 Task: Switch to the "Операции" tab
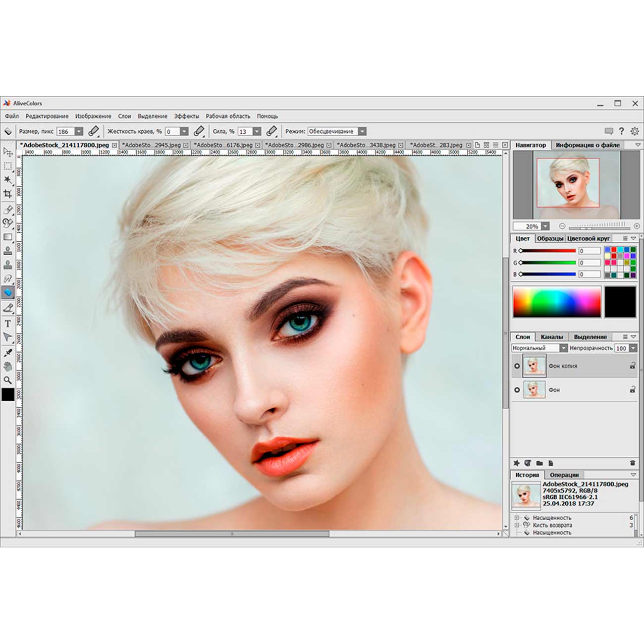(x=564, y=475)
